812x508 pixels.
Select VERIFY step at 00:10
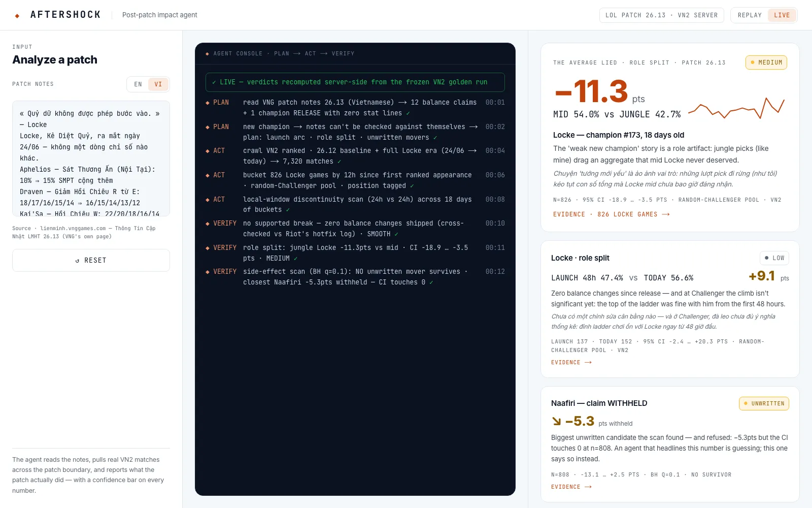[355, 229]
